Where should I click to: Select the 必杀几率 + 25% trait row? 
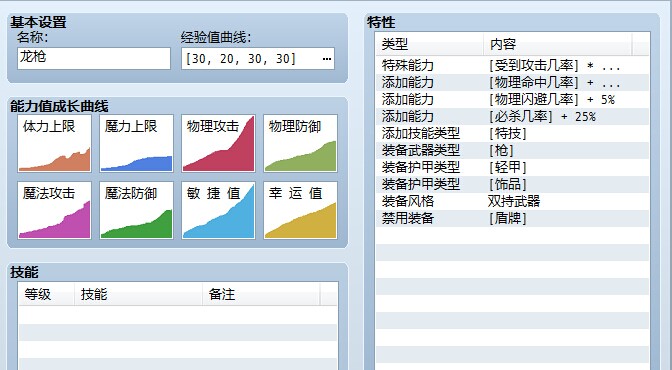[x=513, y=116]
